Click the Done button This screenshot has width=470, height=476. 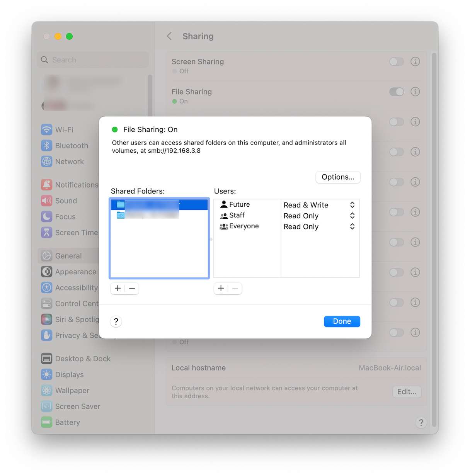342,321
